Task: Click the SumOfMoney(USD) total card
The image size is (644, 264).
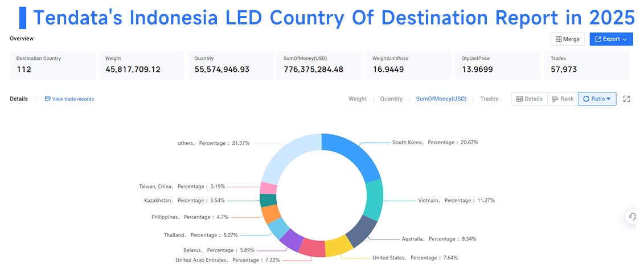Action: pos(320,65)
